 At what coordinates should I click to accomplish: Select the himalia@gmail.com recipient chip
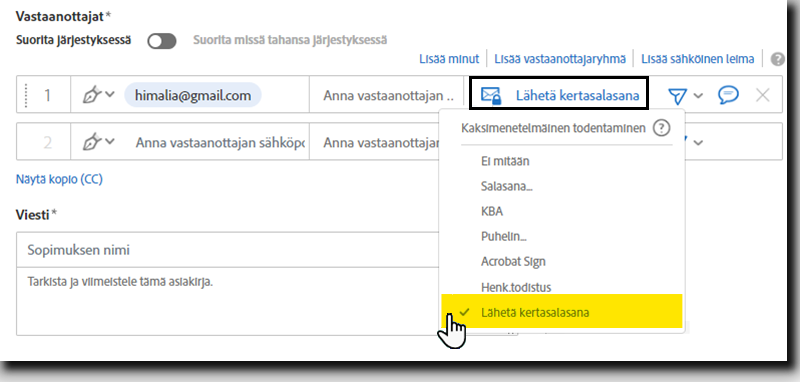point(193,95)
